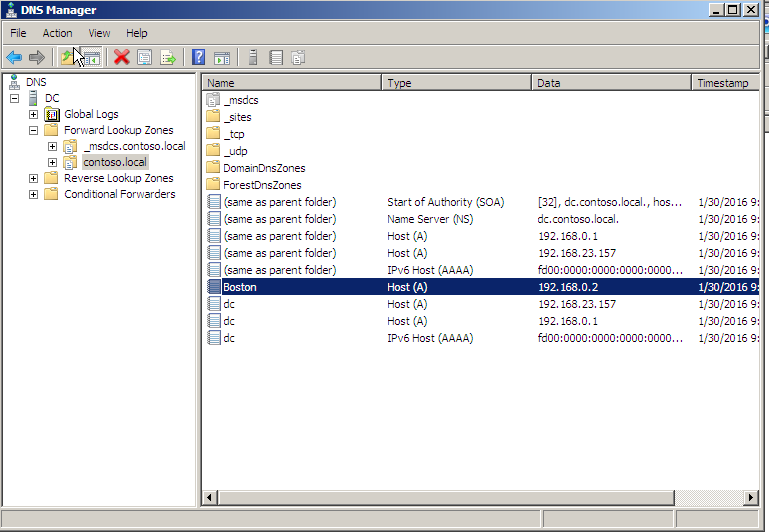Expand the _msdcs.contoso.local zone node
769x532 pixels.
(x=52, y=147)
